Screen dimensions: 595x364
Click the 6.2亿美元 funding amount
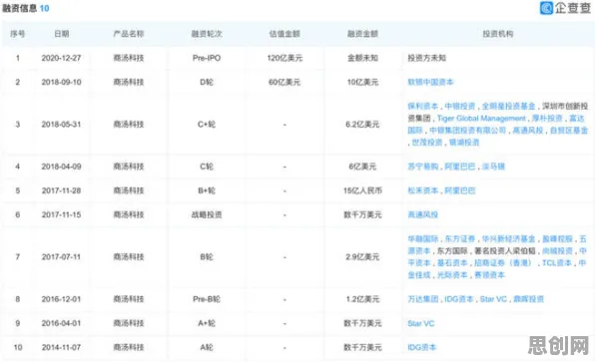(x=362, y=125)
